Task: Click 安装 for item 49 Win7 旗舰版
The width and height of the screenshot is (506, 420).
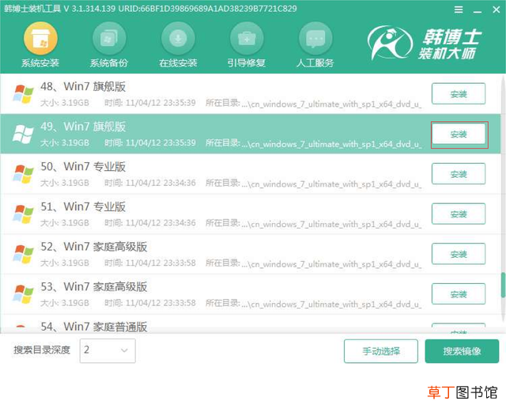Action: (459, 134)
